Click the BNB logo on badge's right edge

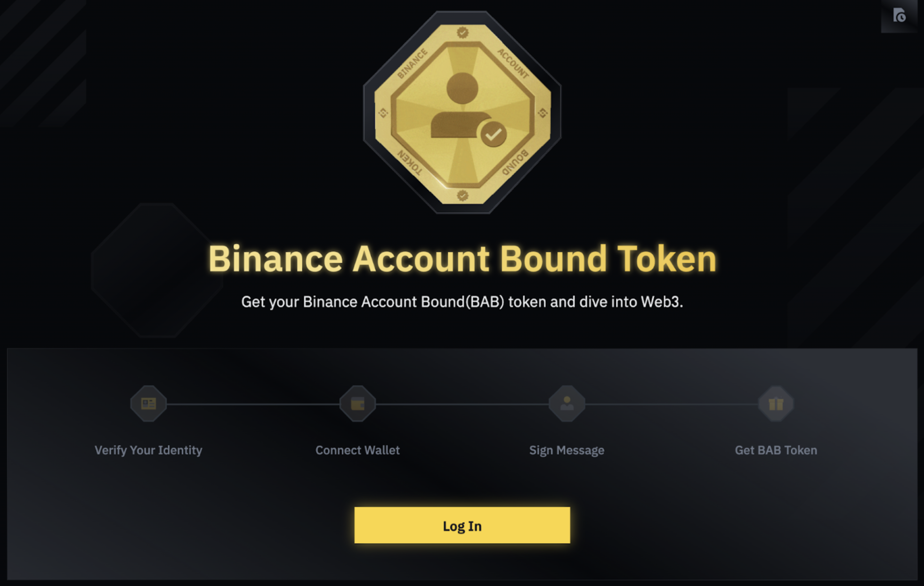tap(543, 113)
